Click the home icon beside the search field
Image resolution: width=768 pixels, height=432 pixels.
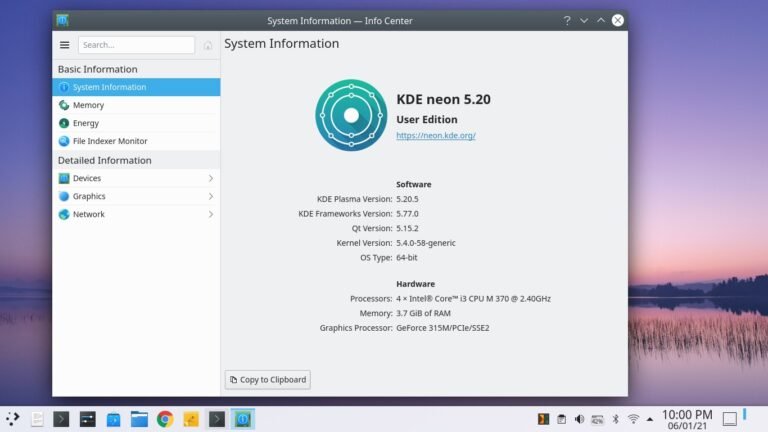[208, 46]
